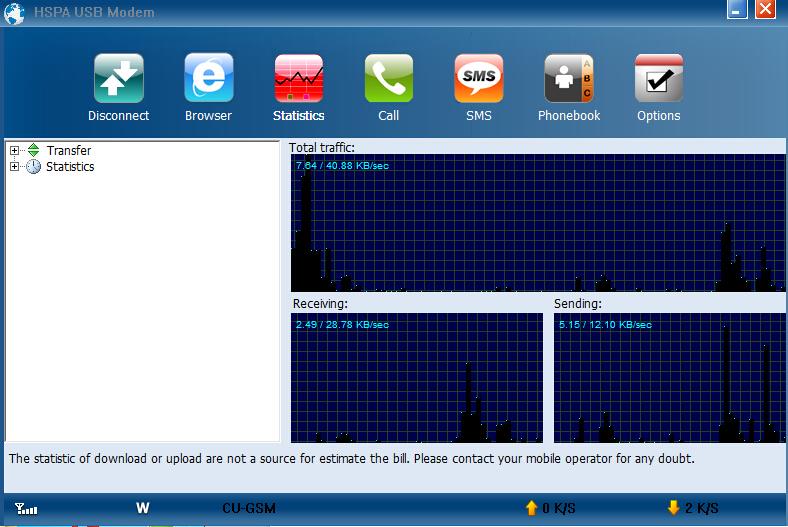Select the Statistics clock tree item
This screenshot has width=788, height=527.
click(x=70, y=166)
